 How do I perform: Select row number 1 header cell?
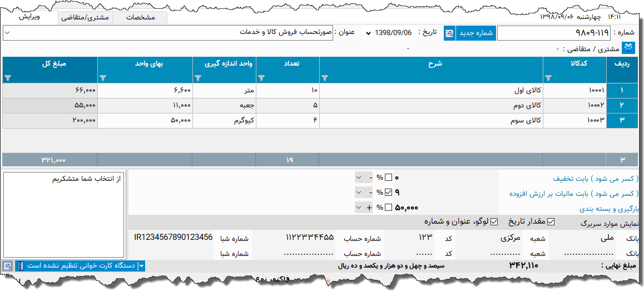click(623, 91)
